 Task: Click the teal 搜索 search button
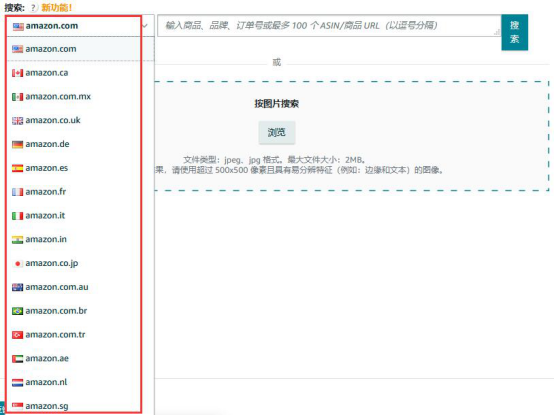(514, 32)
